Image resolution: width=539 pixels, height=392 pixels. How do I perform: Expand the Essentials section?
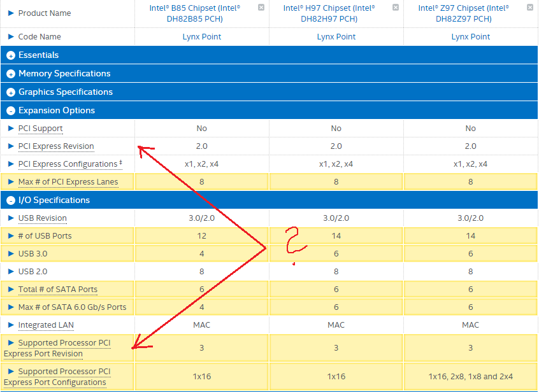[x=11, y=55]
